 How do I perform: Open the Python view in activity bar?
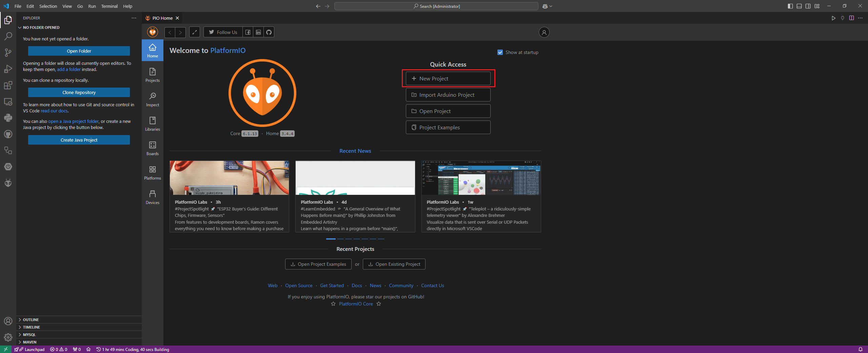(8, 118)
